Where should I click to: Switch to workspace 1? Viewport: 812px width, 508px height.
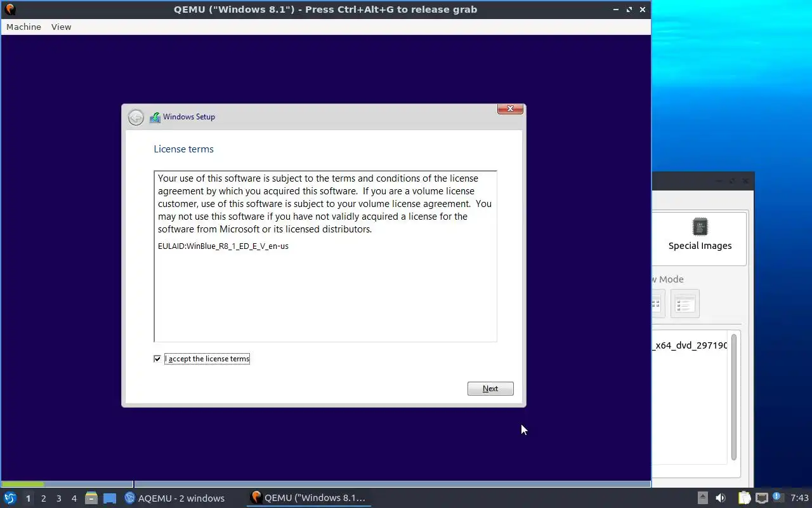(x=28, y=498)
